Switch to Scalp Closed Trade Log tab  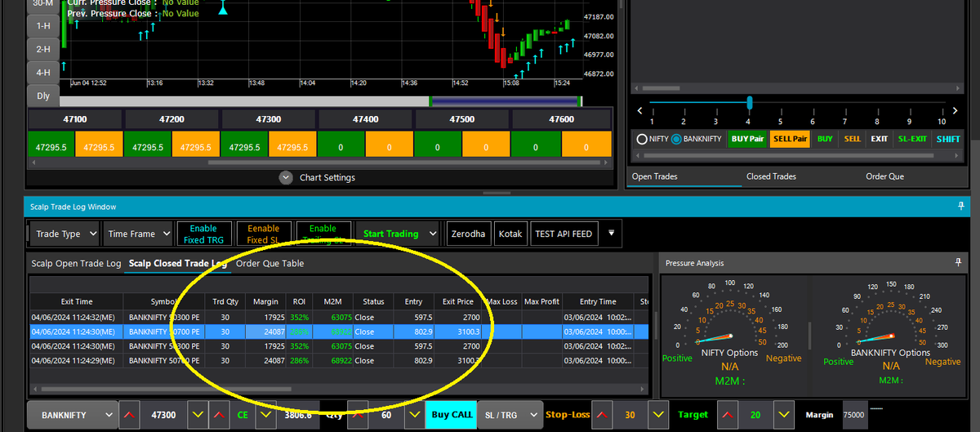177,263
